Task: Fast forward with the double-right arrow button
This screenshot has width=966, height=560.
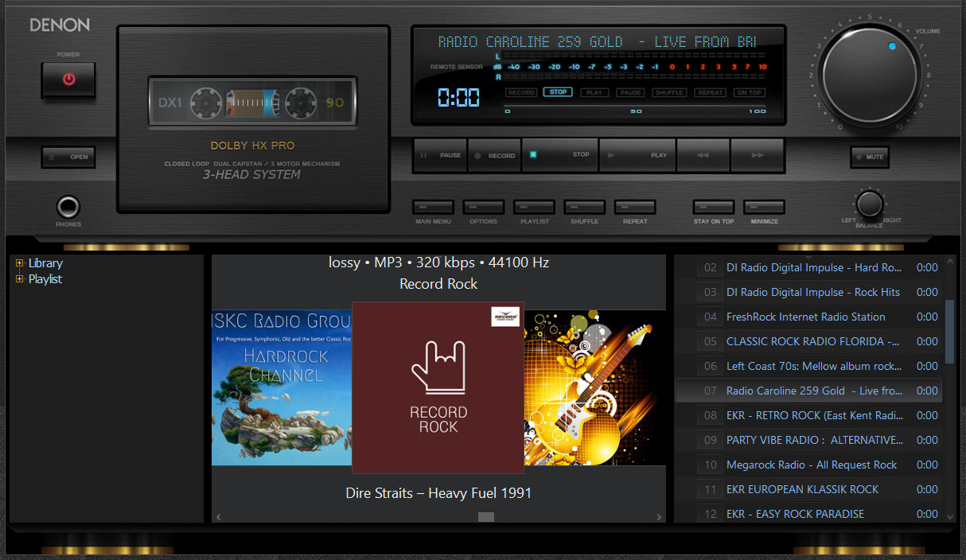Action: point(757,155)
